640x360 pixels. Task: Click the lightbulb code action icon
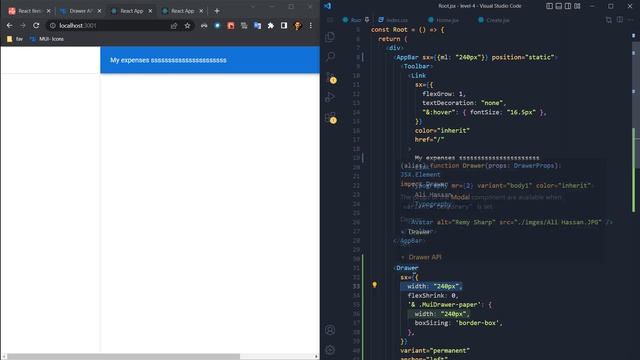pyautogui.click(x=374, y=284)
